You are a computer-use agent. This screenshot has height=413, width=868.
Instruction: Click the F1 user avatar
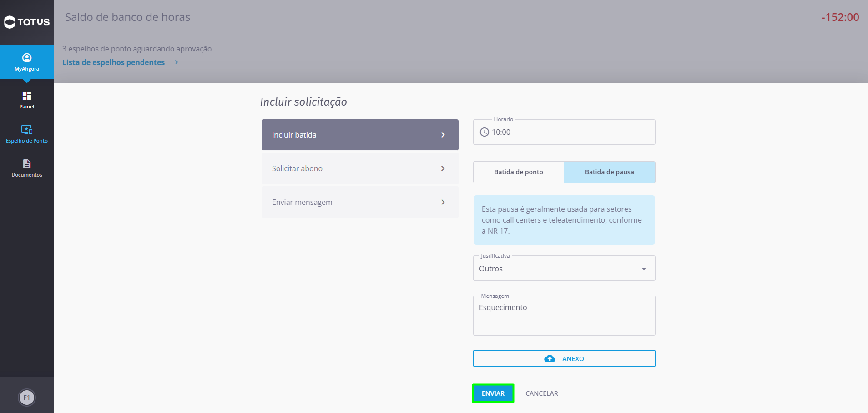(27, 398)
